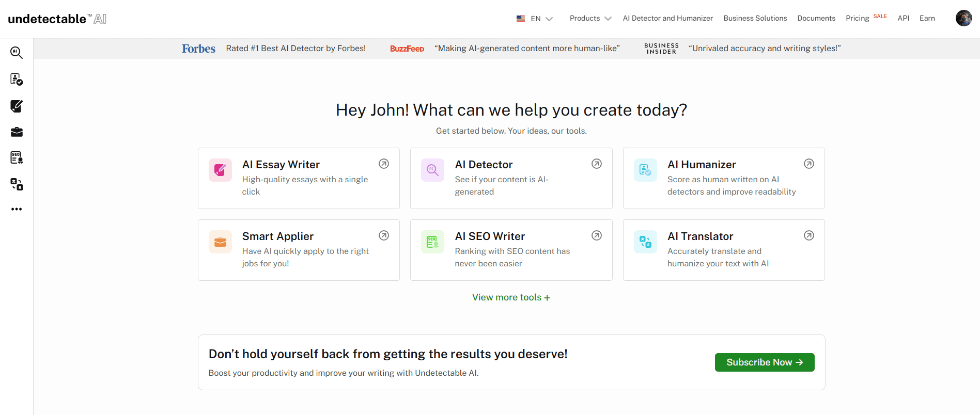Image resolution: width=980 pixels, height=415 pixels.
Task: Click "Ranking with SEO content" description
Action: pyautogui.click(x=512, y=257)
